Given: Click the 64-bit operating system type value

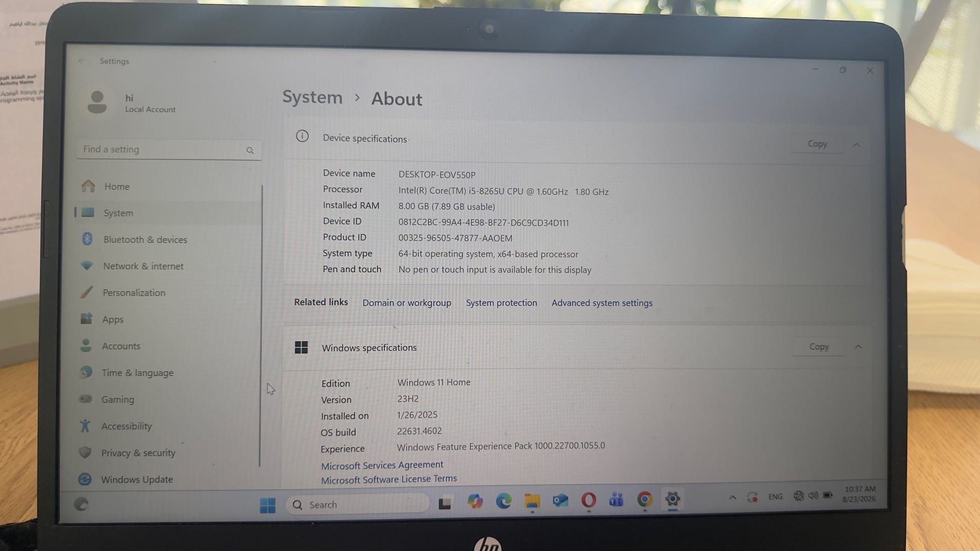Looking at the screenshot, I should [488, 254].
